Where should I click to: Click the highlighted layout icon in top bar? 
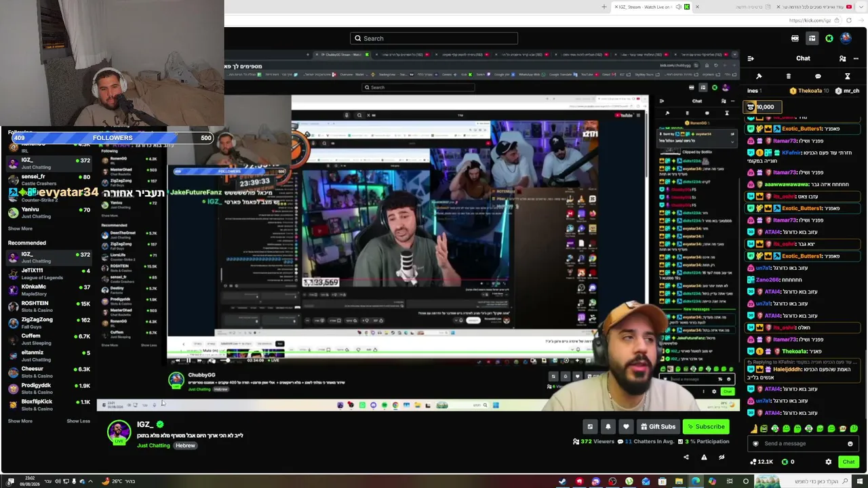(x=812, y=39)
